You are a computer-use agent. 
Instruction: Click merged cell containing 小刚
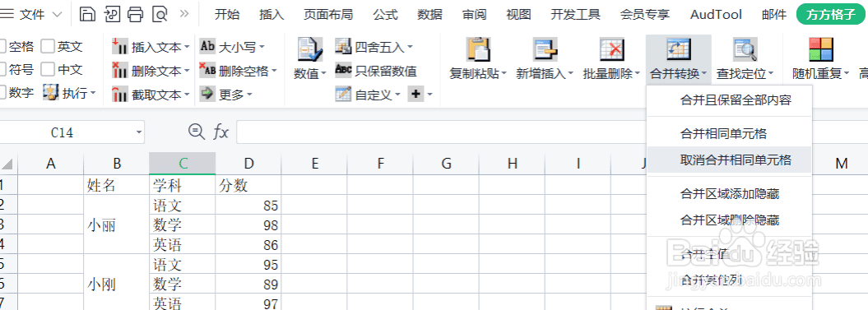coord(117,284)
